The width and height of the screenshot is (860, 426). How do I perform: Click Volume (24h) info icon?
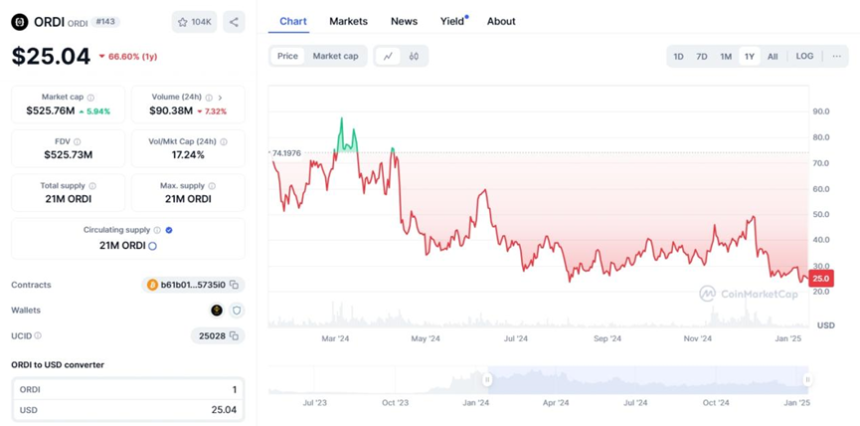pyautogui.click(x=209, y=98)
